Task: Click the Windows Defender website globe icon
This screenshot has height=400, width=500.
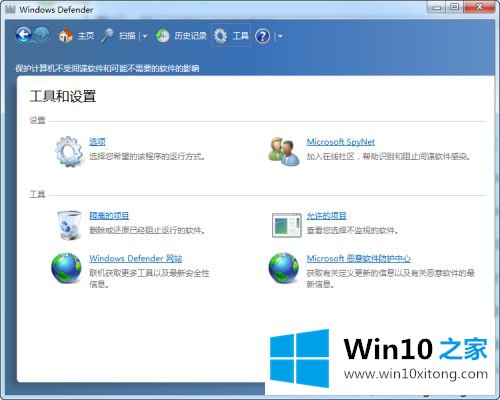Action: 66,268
